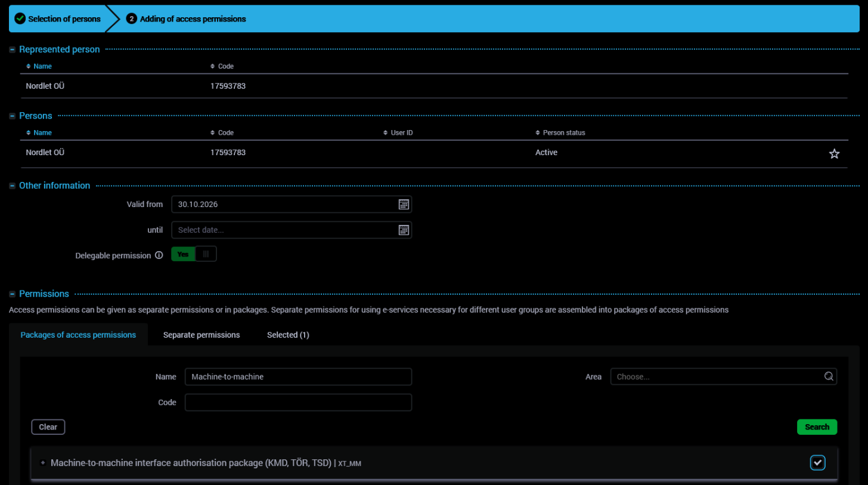Sort Persons table by Person status
This screenshot has width=868, height=485.
(x=560, y=132)
